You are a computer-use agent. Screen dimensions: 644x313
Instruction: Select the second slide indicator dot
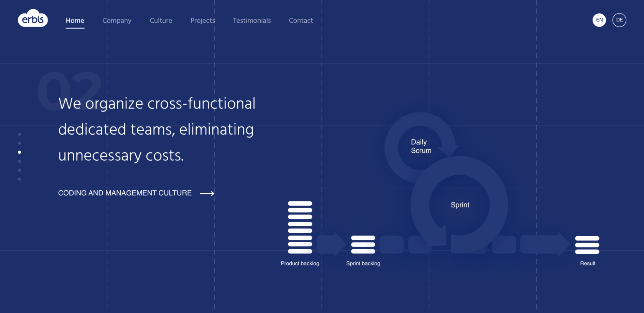20,143
